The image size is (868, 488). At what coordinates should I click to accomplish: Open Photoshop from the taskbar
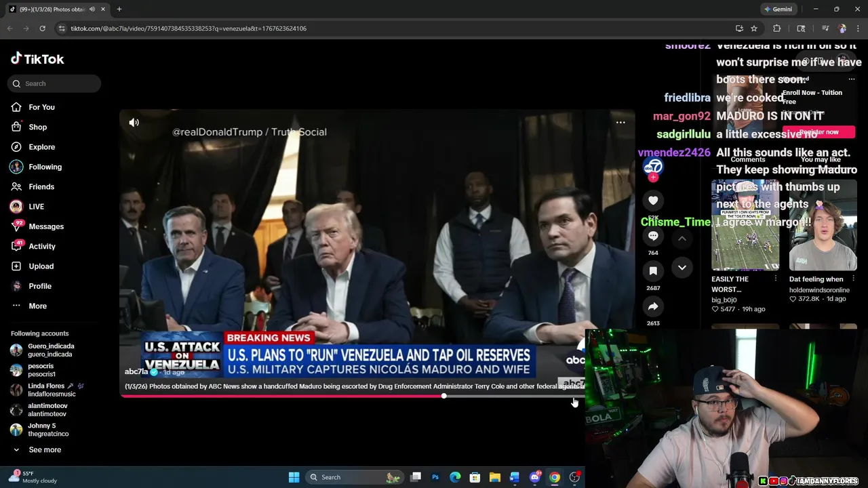coord(435,477)
